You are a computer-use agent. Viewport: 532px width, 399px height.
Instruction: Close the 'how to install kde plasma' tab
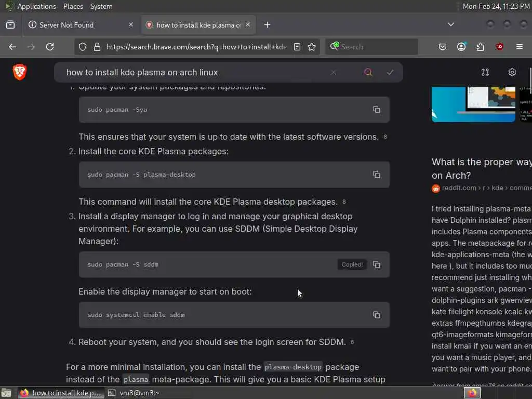248,24
